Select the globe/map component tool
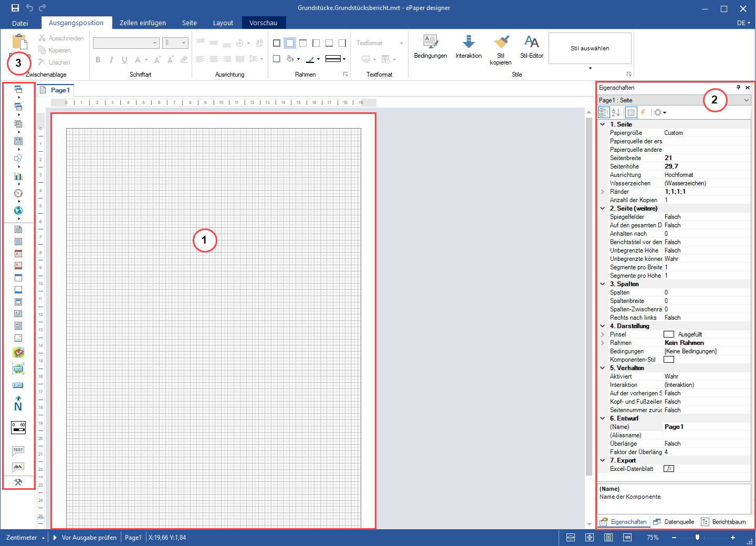 pyautogui.click(x=18, y=211)
